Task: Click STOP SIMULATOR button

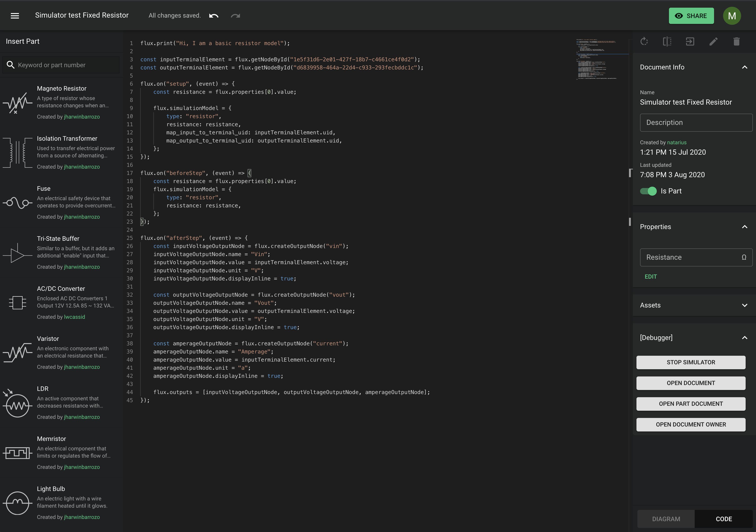Action: coord(691,362)
